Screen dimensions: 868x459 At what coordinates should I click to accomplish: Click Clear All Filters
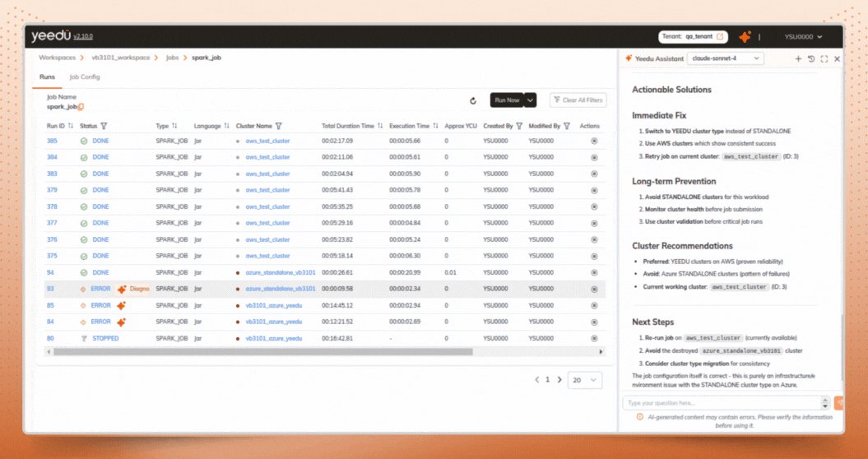point(578,100)
